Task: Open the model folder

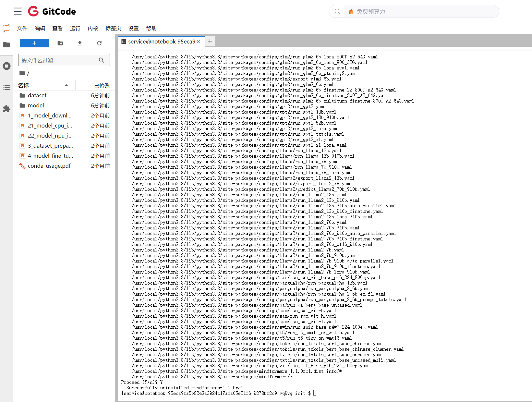Action: [x=64, y=105]
